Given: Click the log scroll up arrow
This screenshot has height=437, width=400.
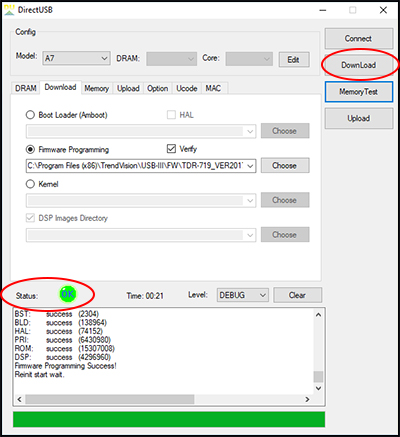Looking at the screenshot, I should pos(318,315).
